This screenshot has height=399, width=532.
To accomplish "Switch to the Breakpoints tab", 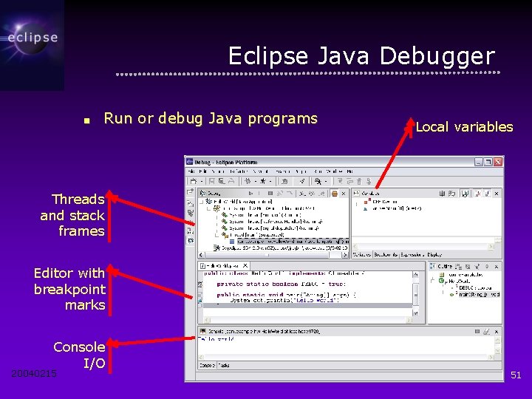I will pos(386,255).
